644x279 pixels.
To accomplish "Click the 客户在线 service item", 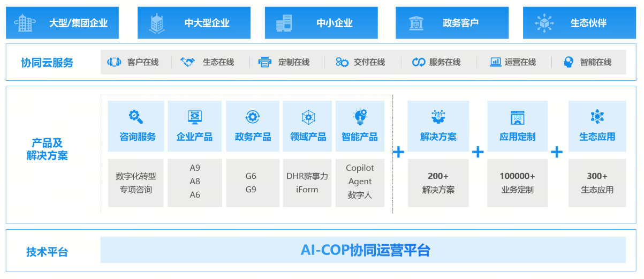I will coord(134,62).
